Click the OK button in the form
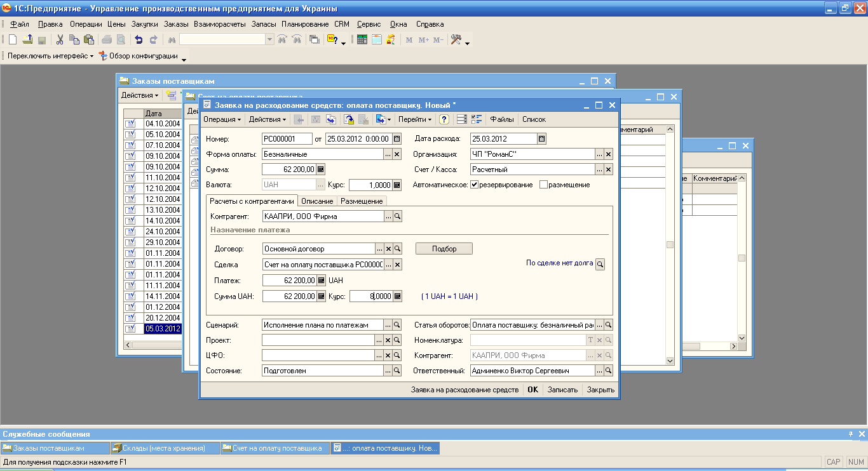Screen dimensions: 868x471 (532, 390)
